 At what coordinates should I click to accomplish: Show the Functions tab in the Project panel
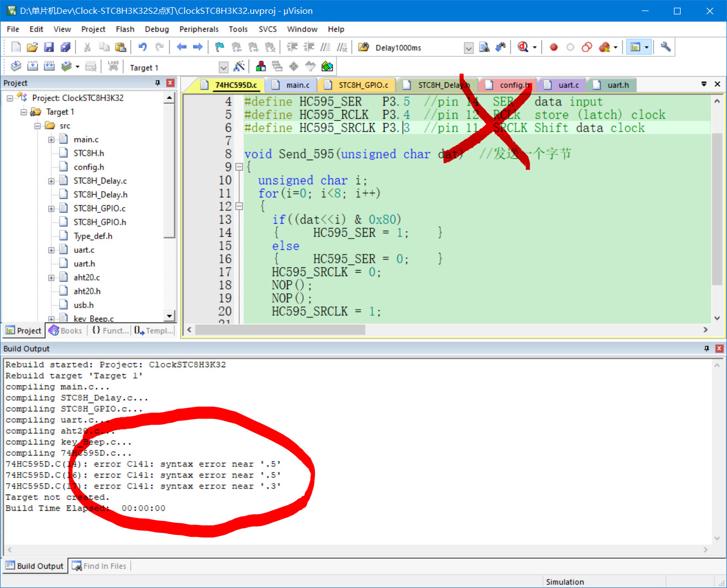[110, 331]
